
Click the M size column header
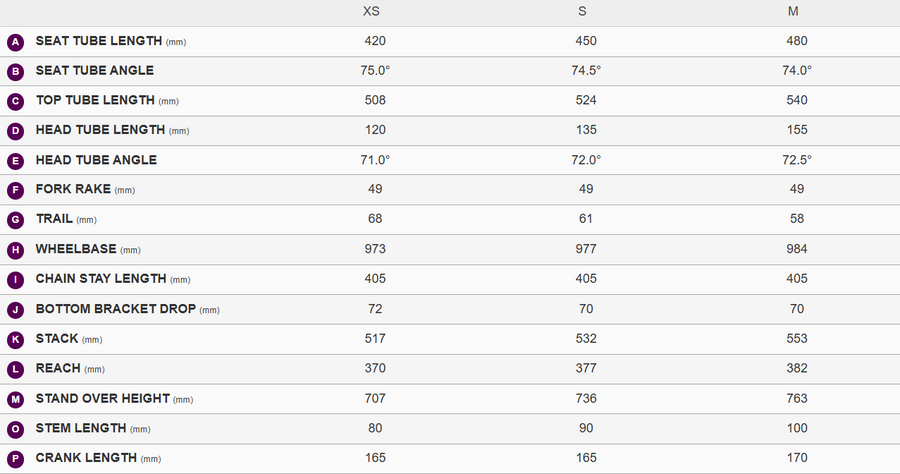tap(793, 11)
